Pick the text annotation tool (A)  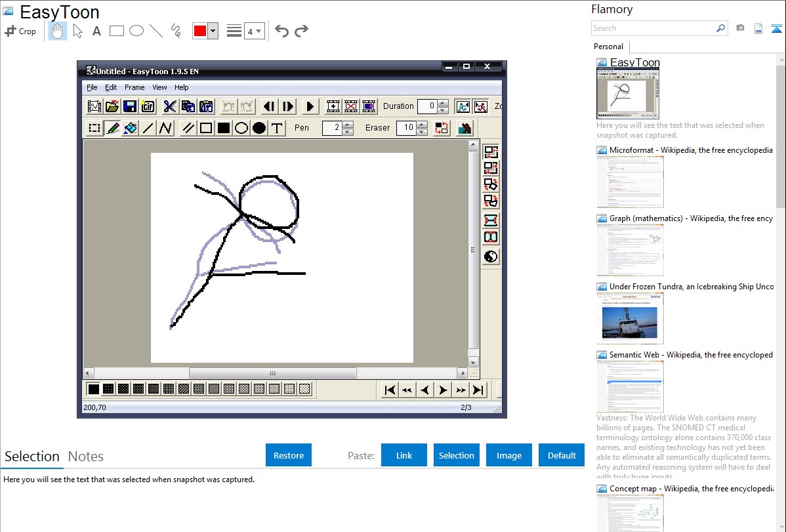96,31
